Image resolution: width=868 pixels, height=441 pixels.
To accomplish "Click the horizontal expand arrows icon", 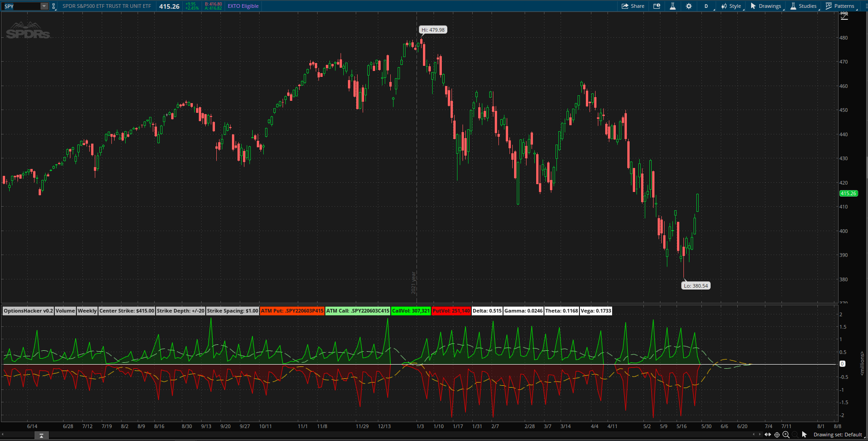I will click(x=768, y=435).
